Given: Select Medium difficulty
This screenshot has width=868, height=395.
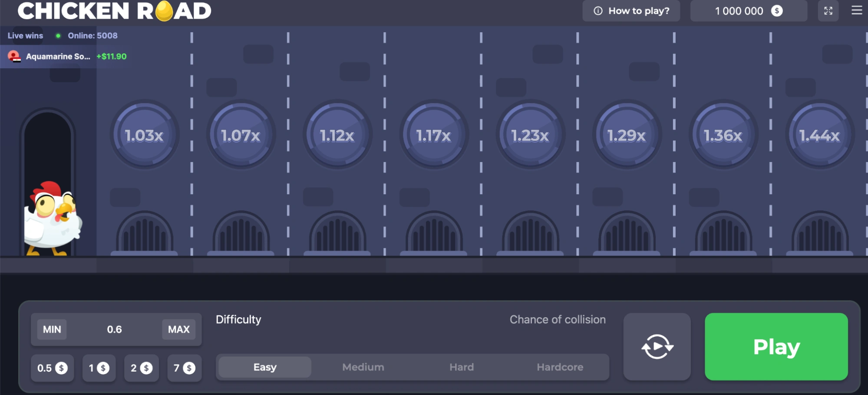Looking at the screenshot, I should point(363,367).
